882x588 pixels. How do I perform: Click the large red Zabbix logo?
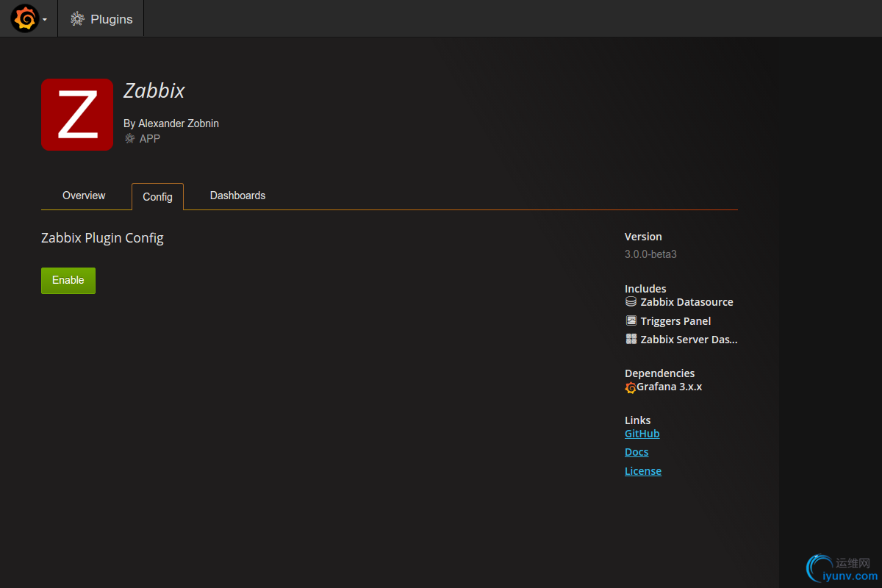click(x=77, y=115)
